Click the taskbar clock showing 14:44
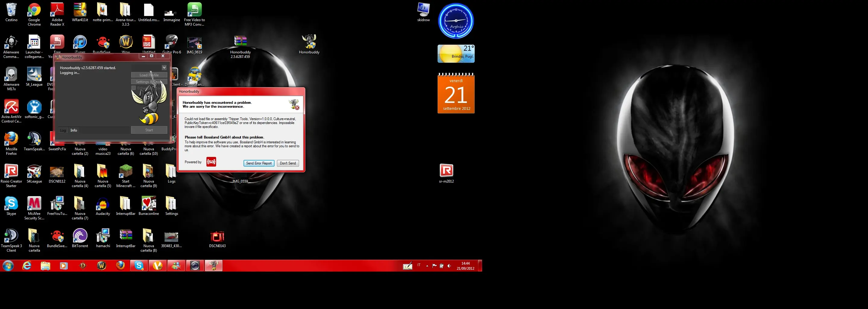868x309 pixels. coord(465,266)
